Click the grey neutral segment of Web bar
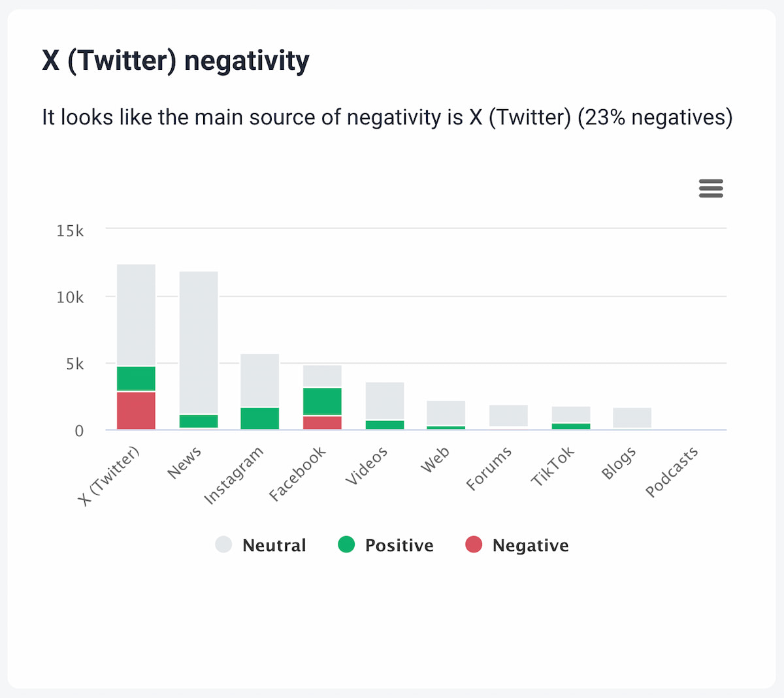Image resolution: width=784 pixels, height=698 pixels. click(x=446, y=413)
